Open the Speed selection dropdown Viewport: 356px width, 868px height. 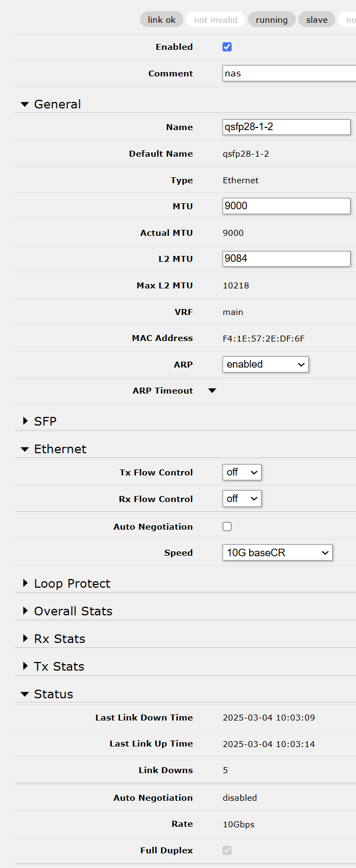click(277, 552)
